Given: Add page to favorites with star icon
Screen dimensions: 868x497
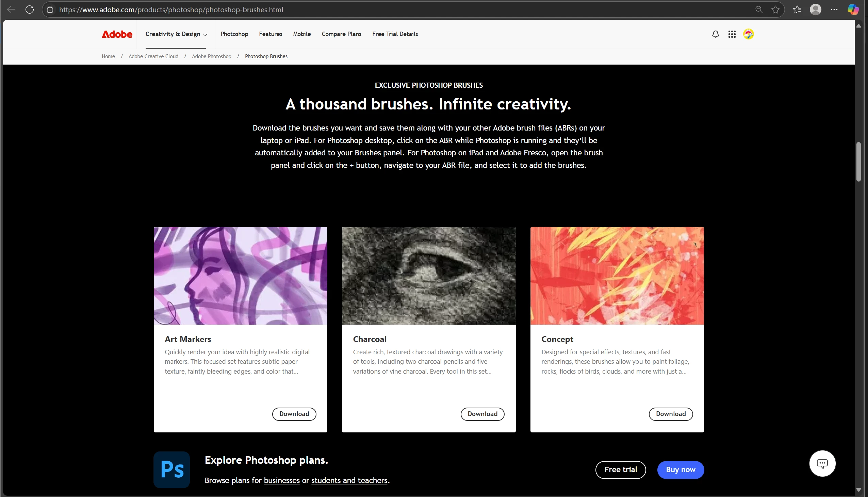Looking at the screenshot, I should [775, 10].
